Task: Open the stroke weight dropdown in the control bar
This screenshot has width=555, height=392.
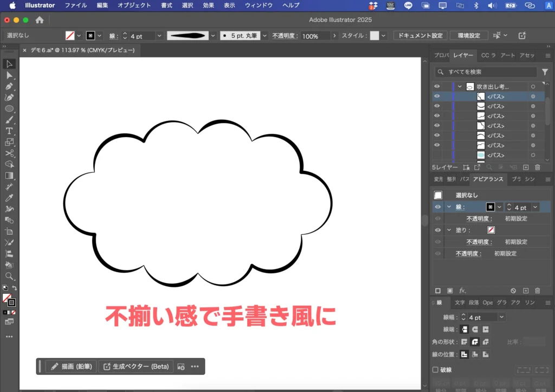Action: click(x=159, y=35)
